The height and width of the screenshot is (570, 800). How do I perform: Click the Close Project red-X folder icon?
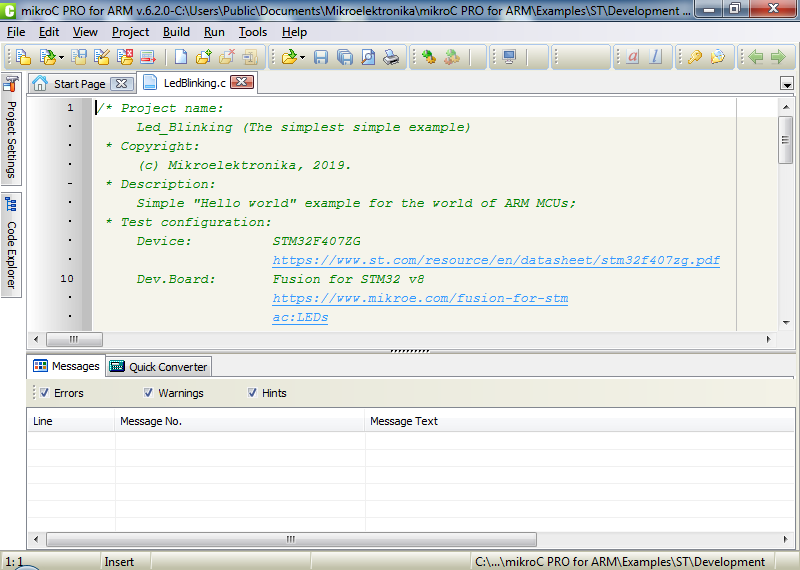click(125, 57)
